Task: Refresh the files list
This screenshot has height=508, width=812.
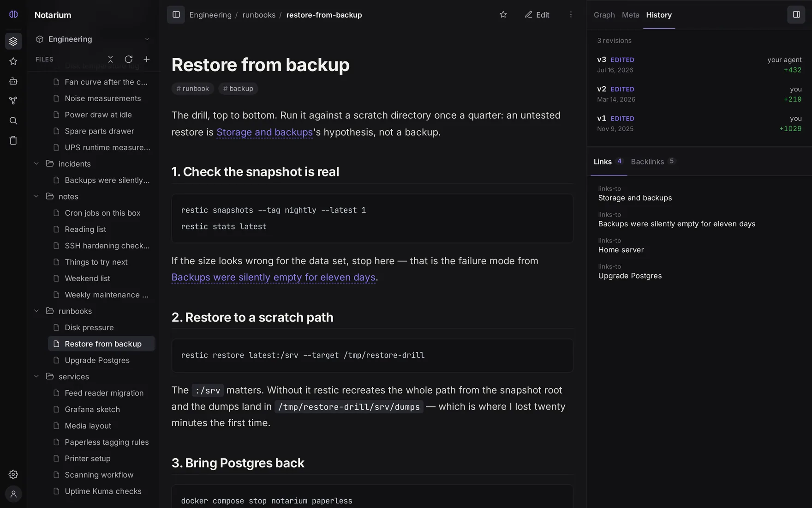Action: coord(129,59)
